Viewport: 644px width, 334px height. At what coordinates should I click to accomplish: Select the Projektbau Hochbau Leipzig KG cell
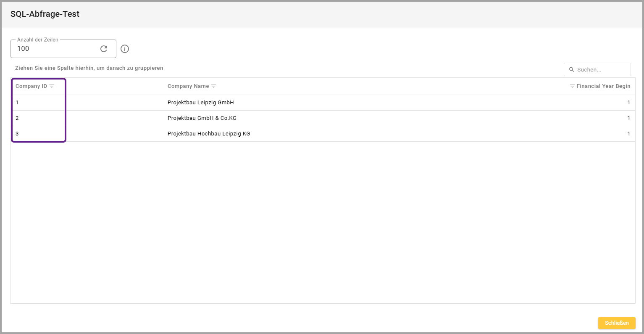pos(208,134)
